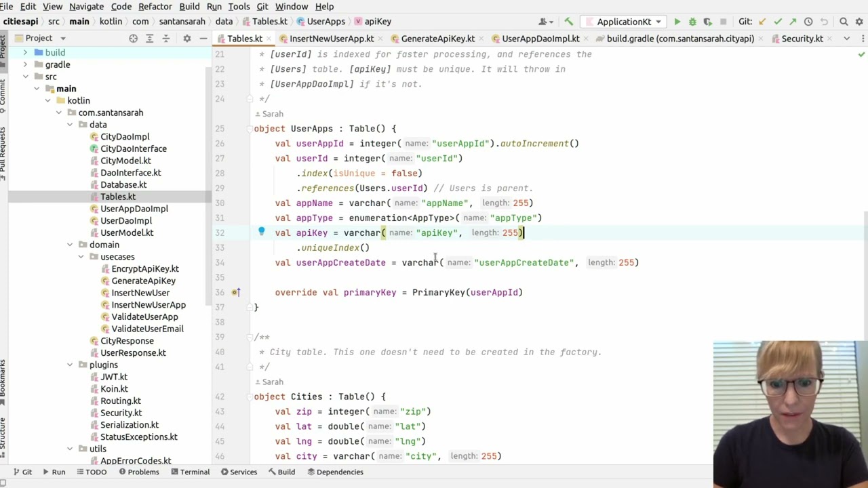The image size is (868, 488).
Task: Click the apiKey breadcrumb in navigation bar
Action: coord(373,22)
